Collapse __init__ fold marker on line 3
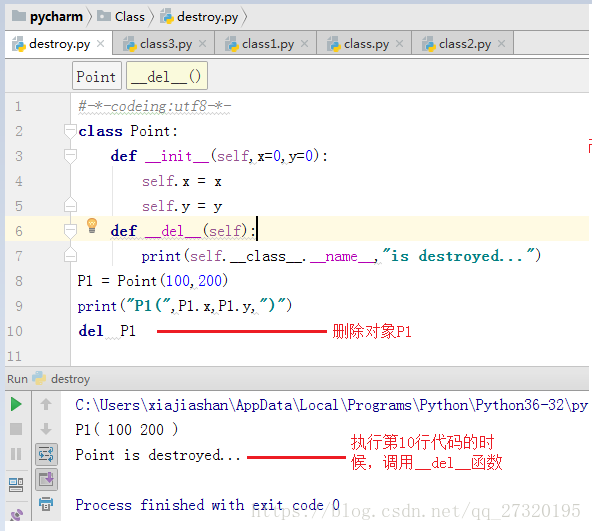Screen dimensions: 592x531 tap(70, 156)
